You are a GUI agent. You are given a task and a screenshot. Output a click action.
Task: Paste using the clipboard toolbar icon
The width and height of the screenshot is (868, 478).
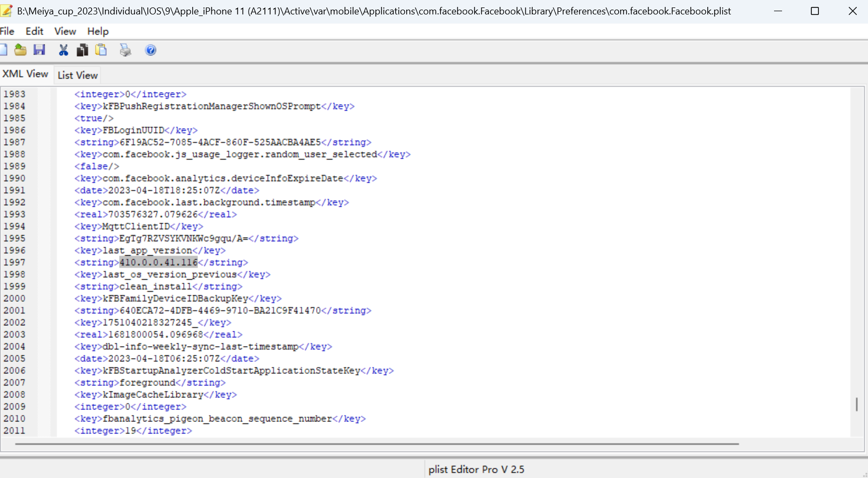click(x=101, y=50)
